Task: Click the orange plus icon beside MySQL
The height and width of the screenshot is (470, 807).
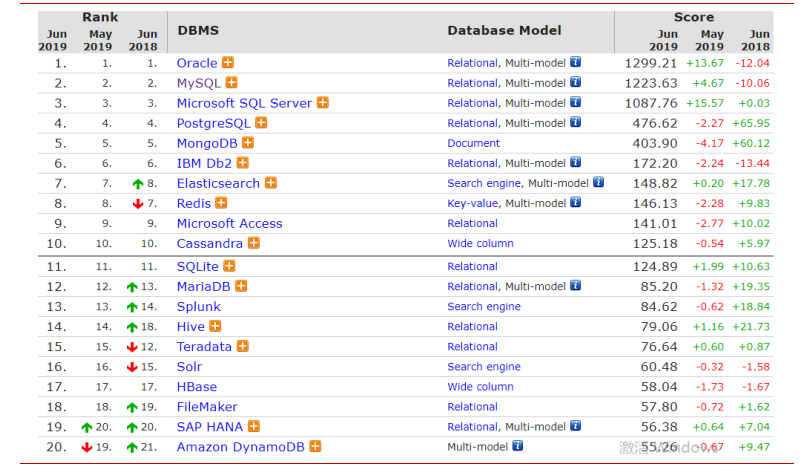Action: [x=232, y=82]
